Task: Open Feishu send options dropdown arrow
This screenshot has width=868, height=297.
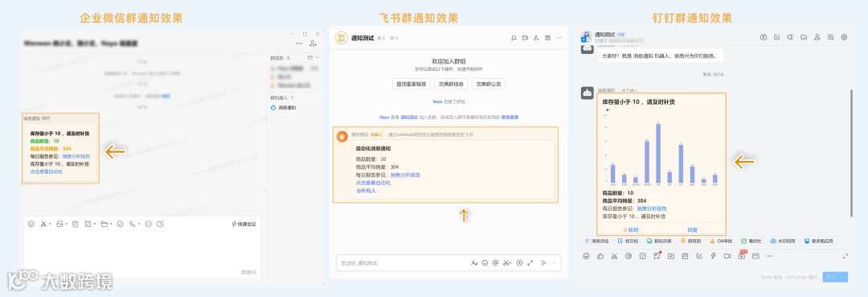Action: (x=554, y=263)
